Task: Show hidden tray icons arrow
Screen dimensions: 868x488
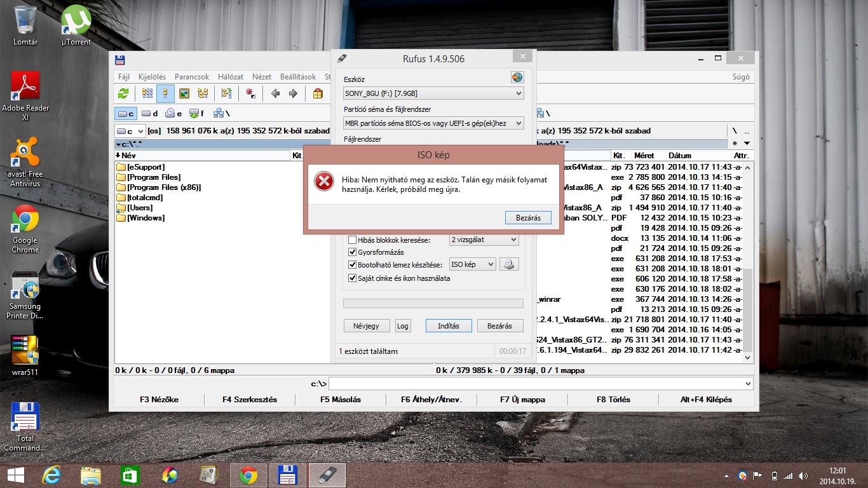Action: click(x=727, y=476)
